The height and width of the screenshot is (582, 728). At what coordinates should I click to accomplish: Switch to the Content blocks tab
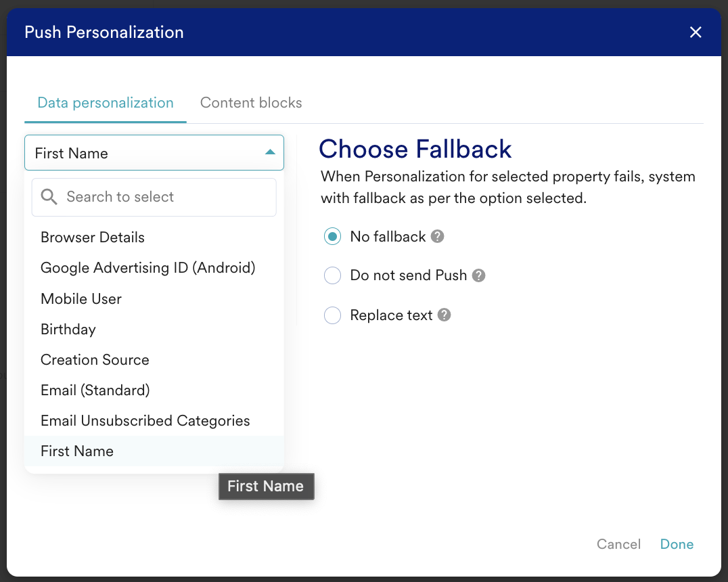pyautogui.click(x=251, y=103)
